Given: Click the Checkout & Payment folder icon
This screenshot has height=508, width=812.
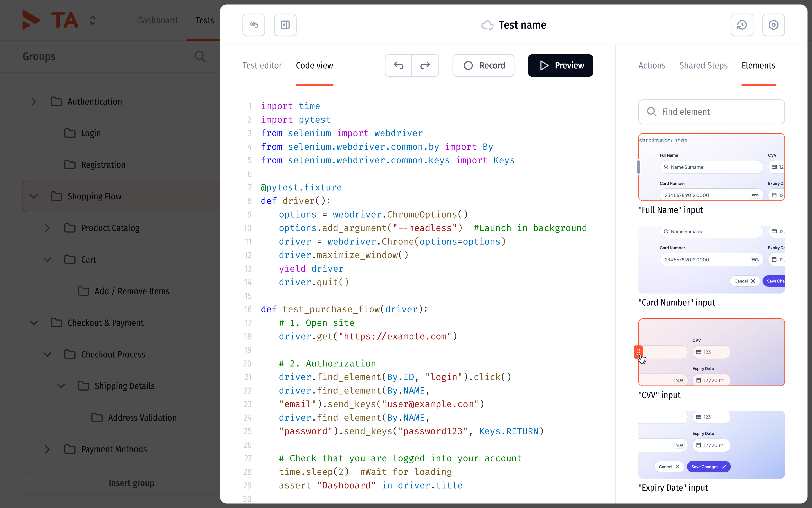Looking at the screenshot, I should coord(56,323).
